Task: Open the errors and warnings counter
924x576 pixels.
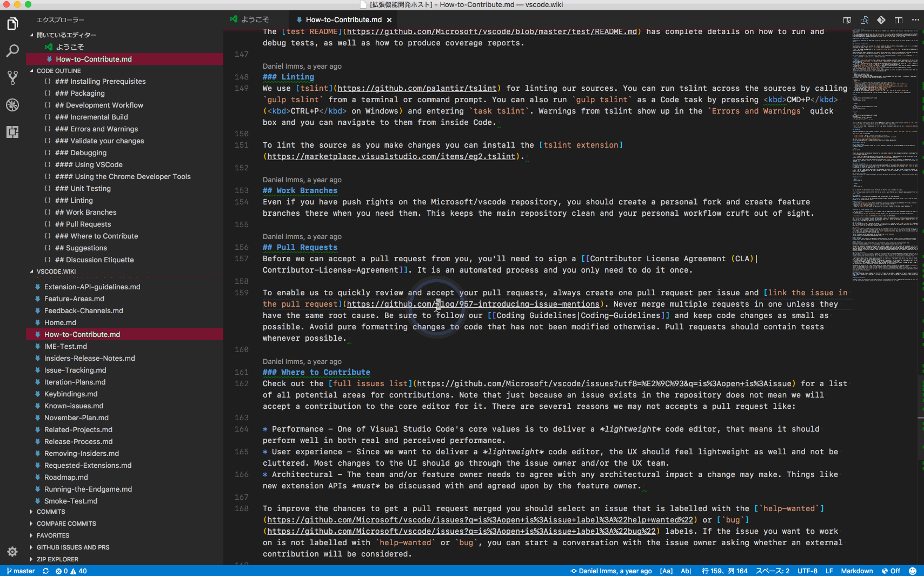Action: point(71,571)
